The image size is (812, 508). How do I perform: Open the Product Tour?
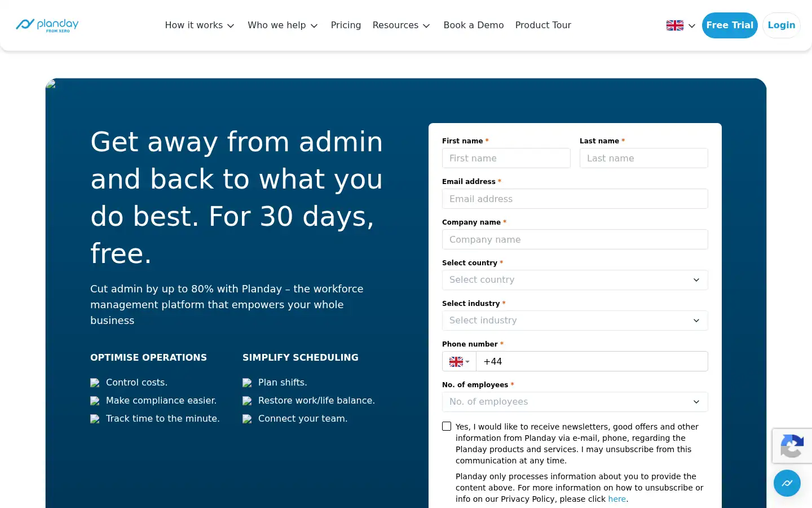pos(543,25)
